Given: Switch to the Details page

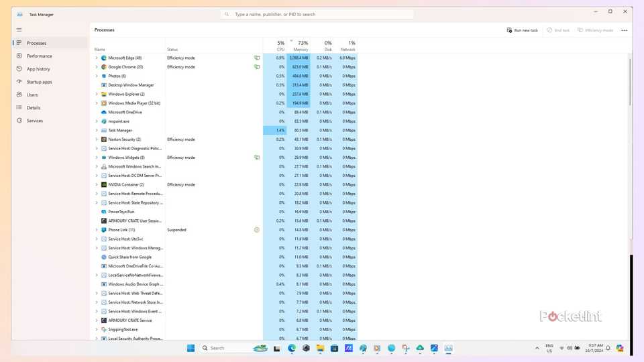Looking at the screenshot, I should tap(50, 107).
